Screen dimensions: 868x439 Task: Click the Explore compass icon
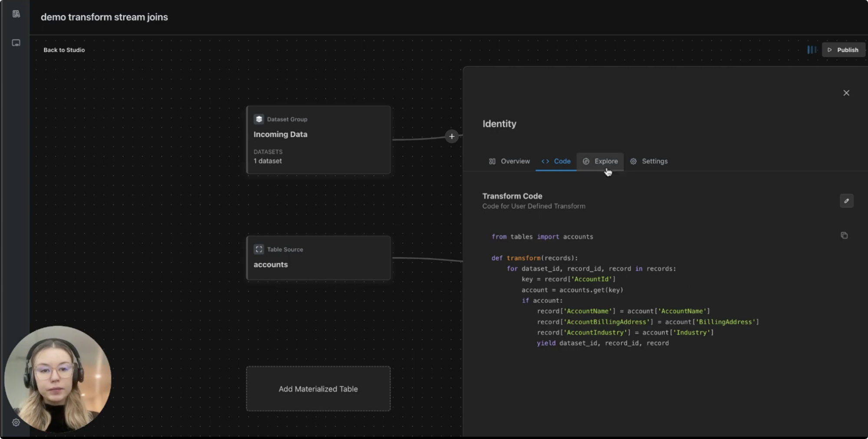(x=585, y=161)
